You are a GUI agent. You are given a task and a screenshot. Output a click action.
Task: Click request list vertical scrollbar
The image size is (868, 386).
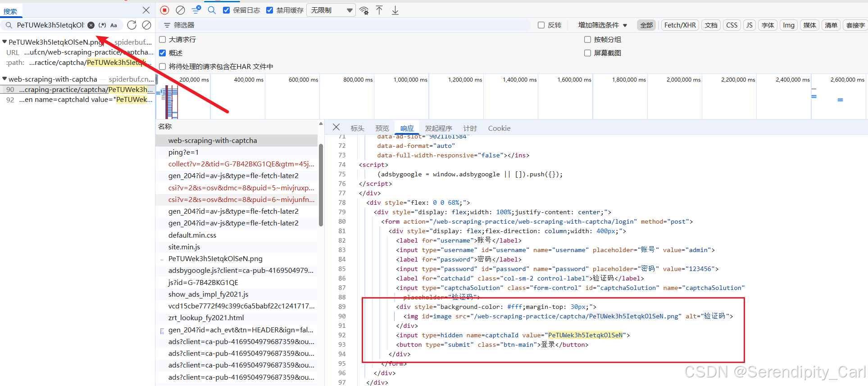[x=321, y=185]
